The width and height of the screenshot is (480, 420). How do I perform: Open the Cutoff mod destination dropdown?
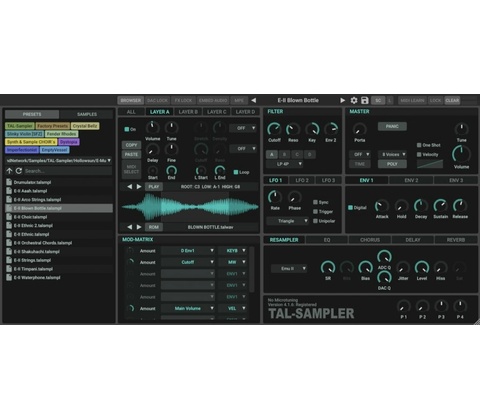(188, 262)
